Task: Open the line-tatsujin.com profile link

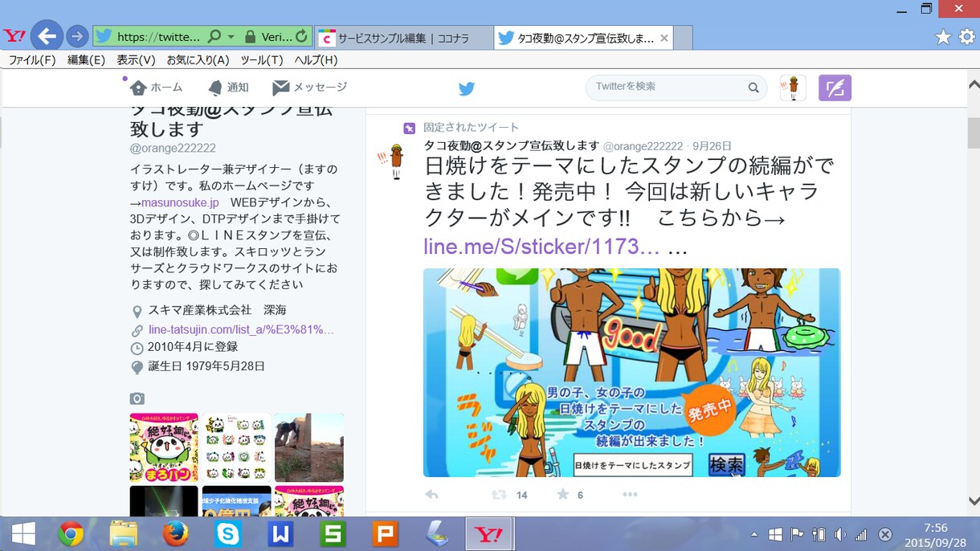Action: pyautogui.click(x=241, y=329)
